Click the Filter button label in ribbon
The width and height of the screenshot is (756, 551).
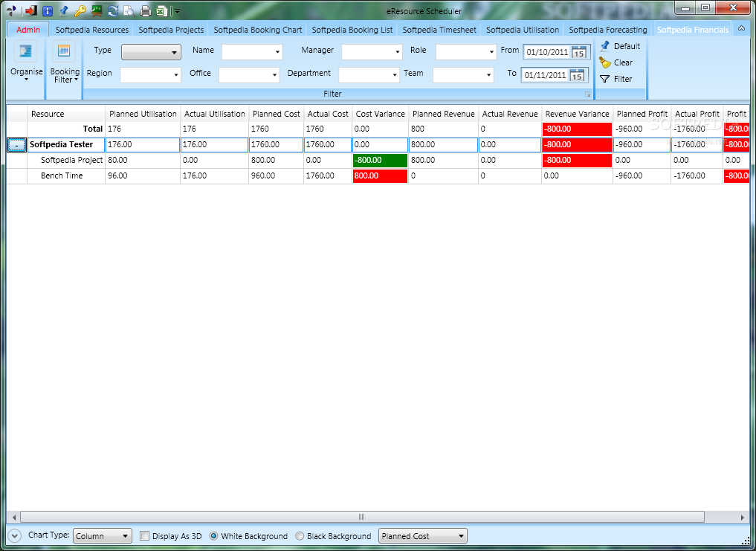[x=622, y=79]
